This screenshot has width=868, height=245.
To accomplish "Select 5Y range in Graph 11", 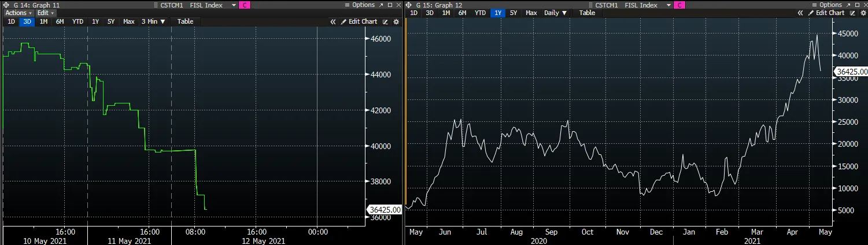I will coord(111,21).
